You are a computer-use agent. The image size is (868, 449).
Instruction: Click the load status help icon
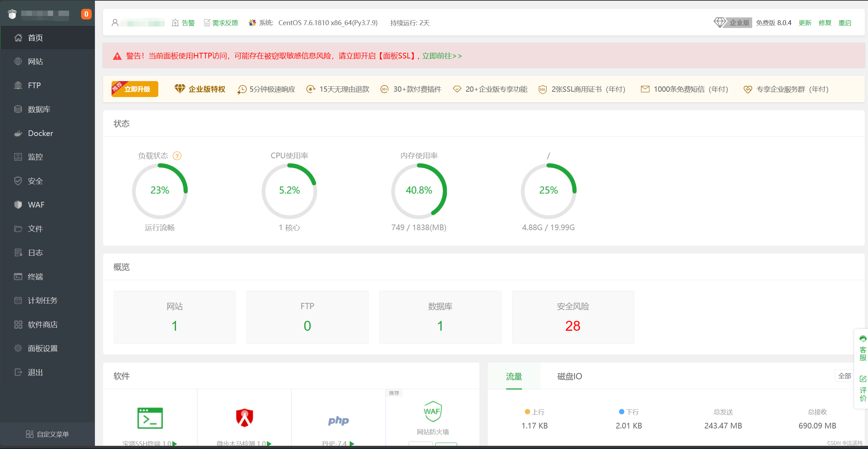[x=177, y=156]
